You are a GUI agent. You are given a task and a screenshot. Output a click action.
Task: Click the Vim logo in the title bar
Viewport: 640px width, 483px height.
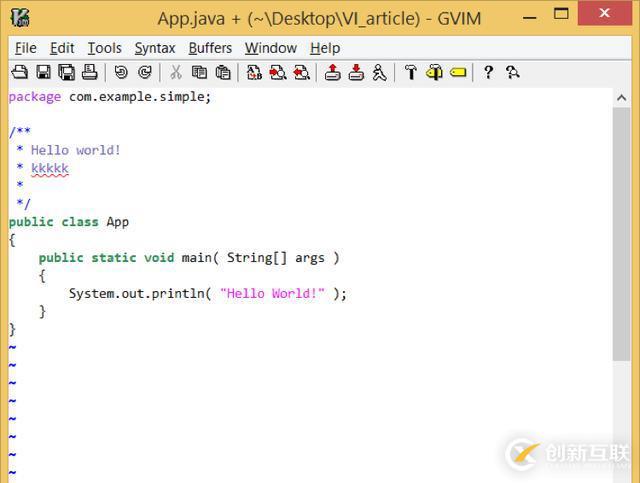coord(20,18)
